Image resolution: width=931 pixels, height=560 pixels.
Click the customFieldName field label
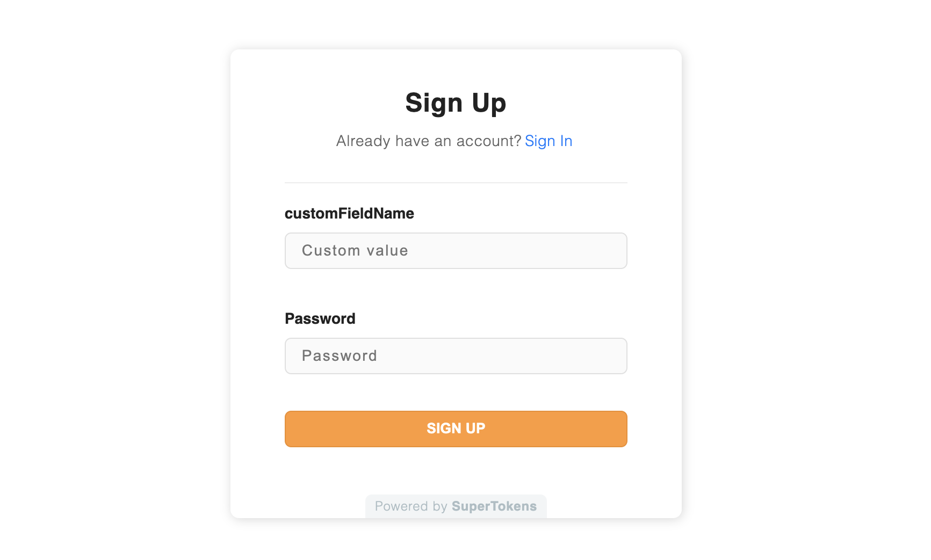pyautogui.click(x=349, y=213)
